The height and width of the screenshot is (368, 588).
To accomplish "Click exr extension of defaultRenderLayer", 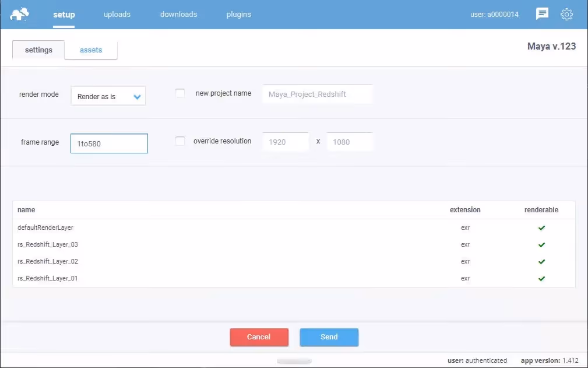I will [x=465, y=227].
